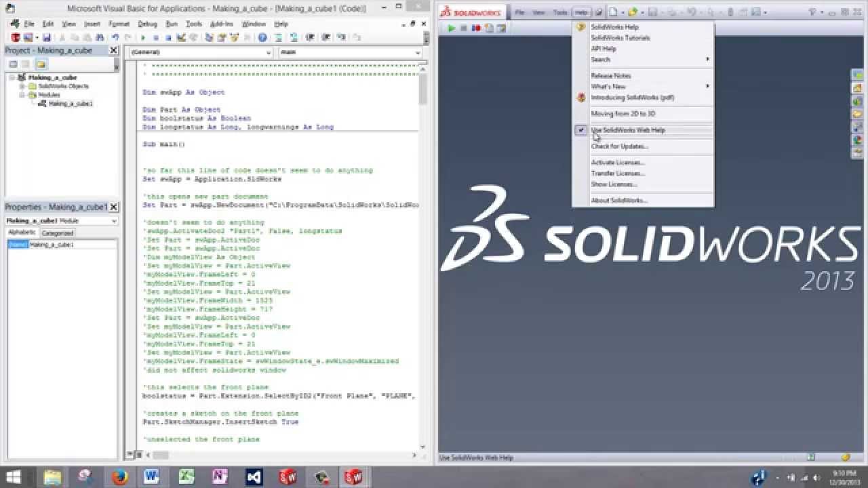
Task: Toggle Design Mode icon in VBA toolbar
Action: point(182,37)
